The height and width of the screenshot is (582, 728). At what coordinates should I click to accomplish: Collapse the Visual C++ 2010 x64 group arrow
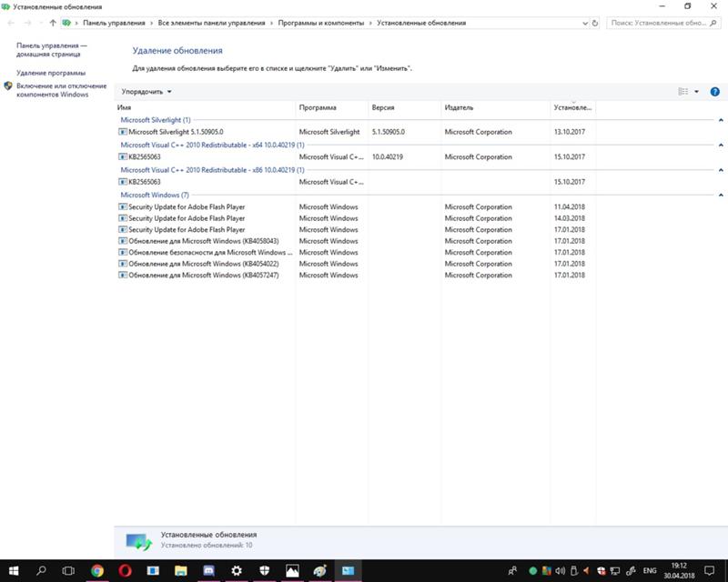(x=721, y=145)
